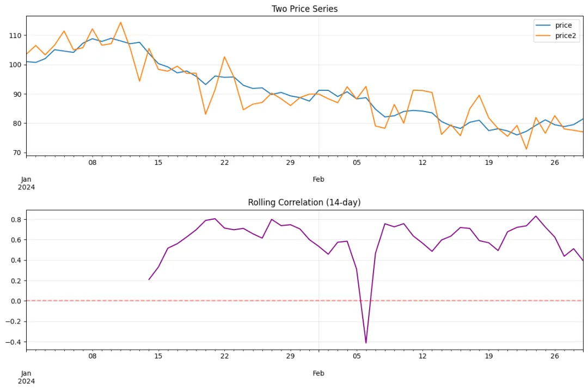Click the "22" x-axis tick on price chart
The width and height of the screenshot is (588, 390).
(x=224, y=163)
